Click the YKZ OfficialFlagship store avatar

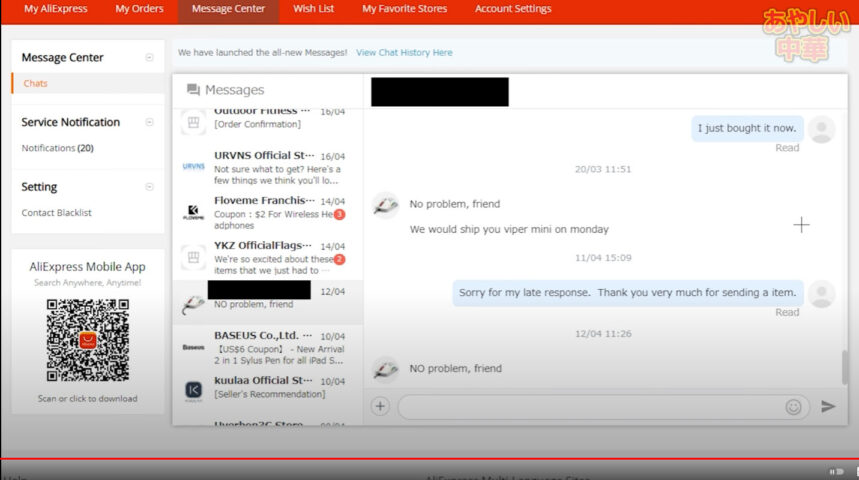pos(193,258)
